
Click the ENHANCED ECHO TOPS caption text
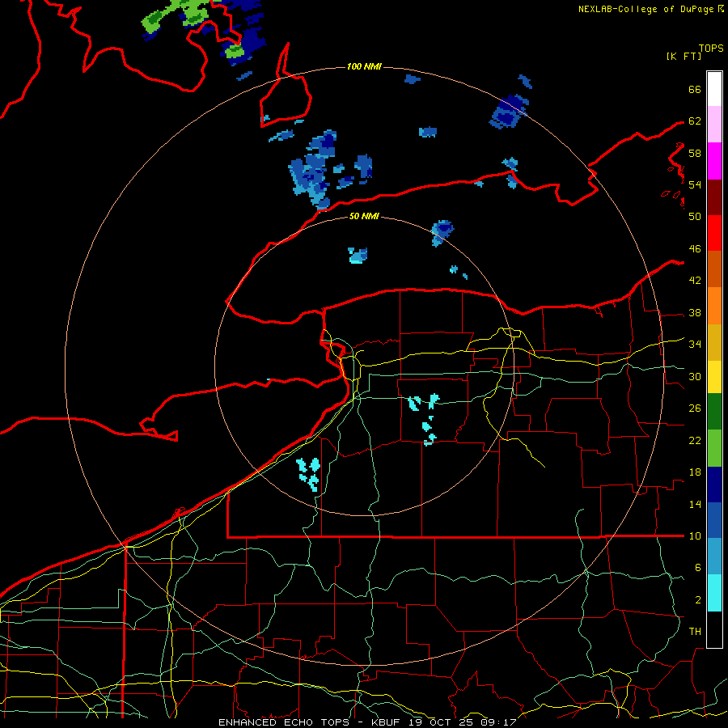pyautogui.click(x=284, y=722)
